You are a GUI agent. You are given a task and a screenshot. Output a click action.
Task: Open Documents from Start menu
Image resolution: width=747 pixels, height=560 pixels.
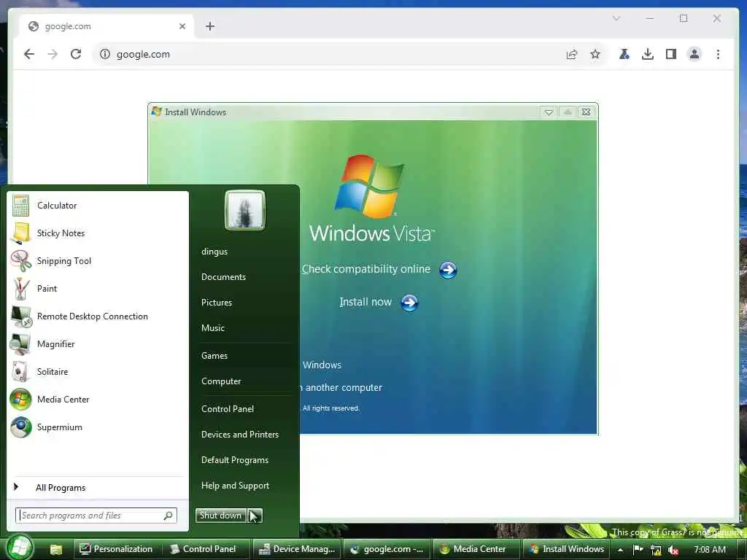pyautogui.click(x=223, y=276)
